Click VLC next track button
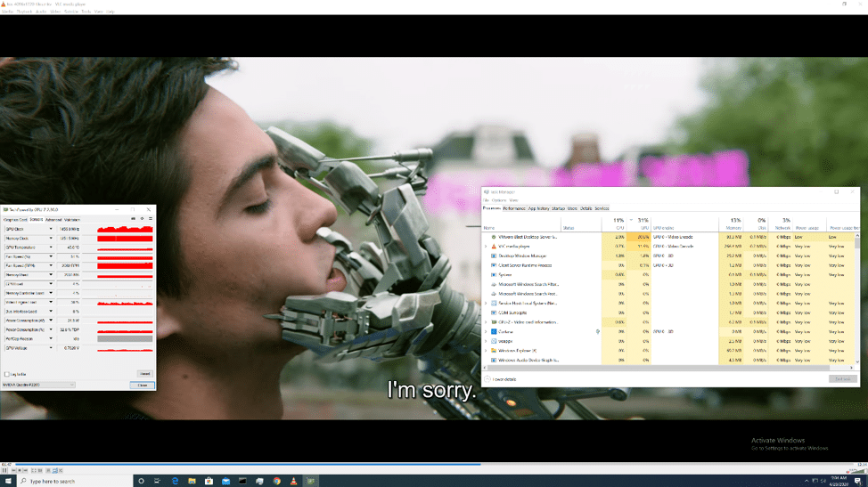The height and width of the screenshot is (487, 868). (x=26, y=470)
